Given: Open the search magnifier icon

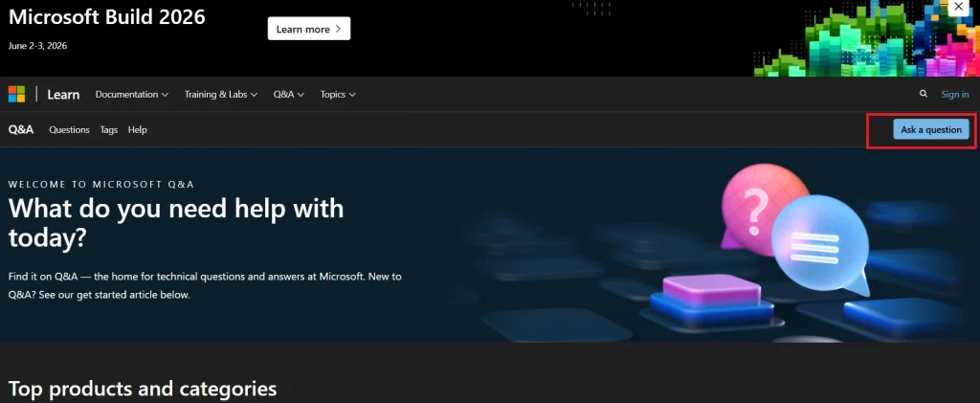Looking at the screenshot, I should coord(924,95).
